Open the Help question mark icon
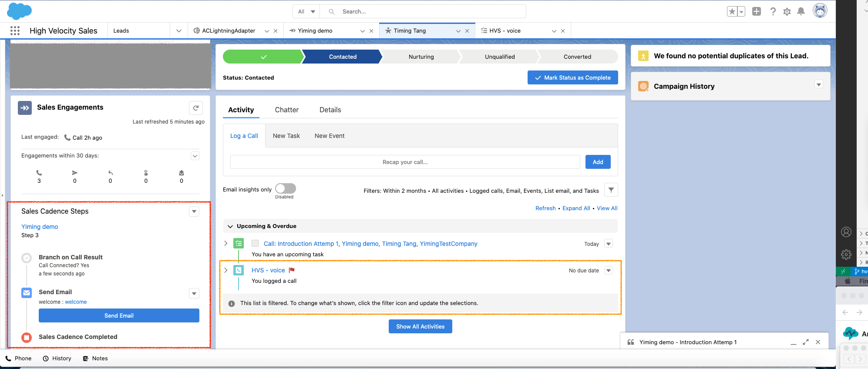The height and width of the screenshot is (369, 868). pos(773,11)
